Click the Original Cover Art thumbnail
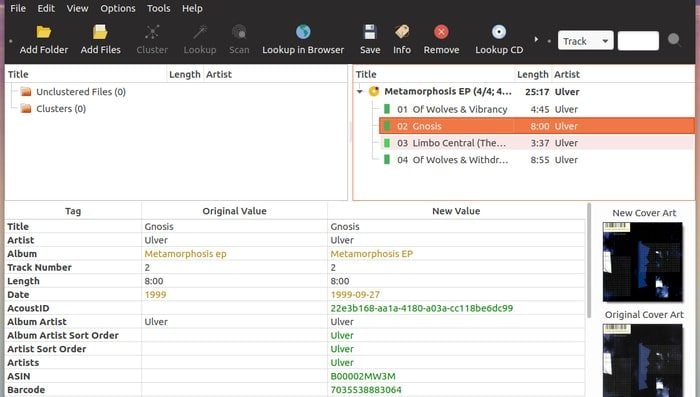 click(643, 360)
